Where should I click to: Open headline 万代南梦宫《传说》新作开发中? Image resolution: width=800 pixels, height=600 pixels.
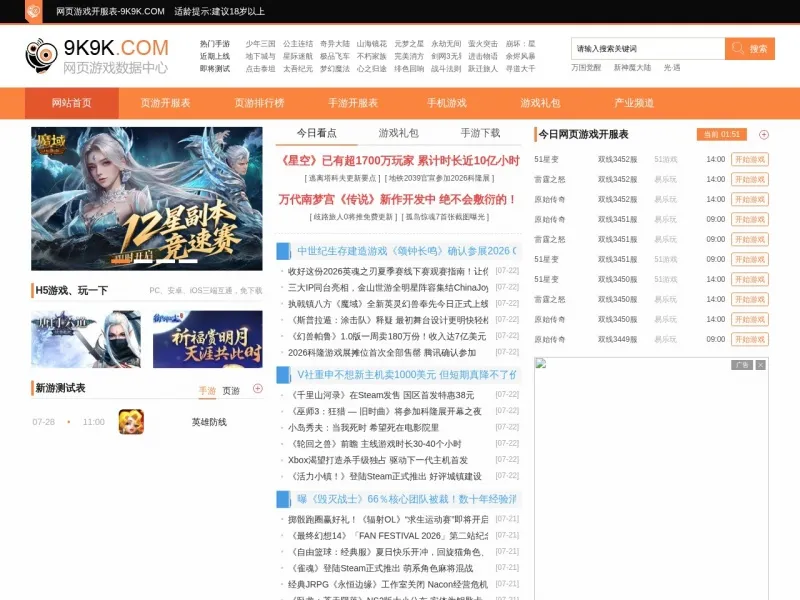point(397,199)
